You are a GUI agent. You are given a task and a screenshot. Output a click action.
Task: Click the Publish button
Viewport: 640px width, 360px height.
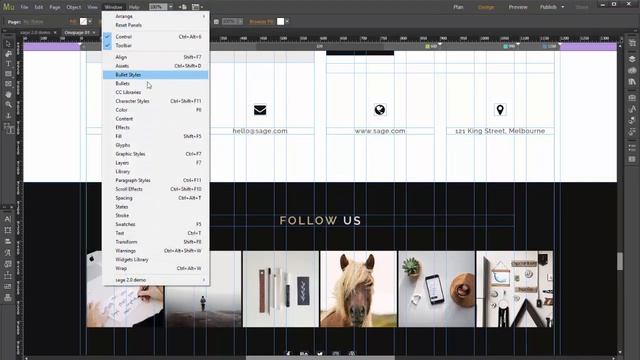(548, 7)
